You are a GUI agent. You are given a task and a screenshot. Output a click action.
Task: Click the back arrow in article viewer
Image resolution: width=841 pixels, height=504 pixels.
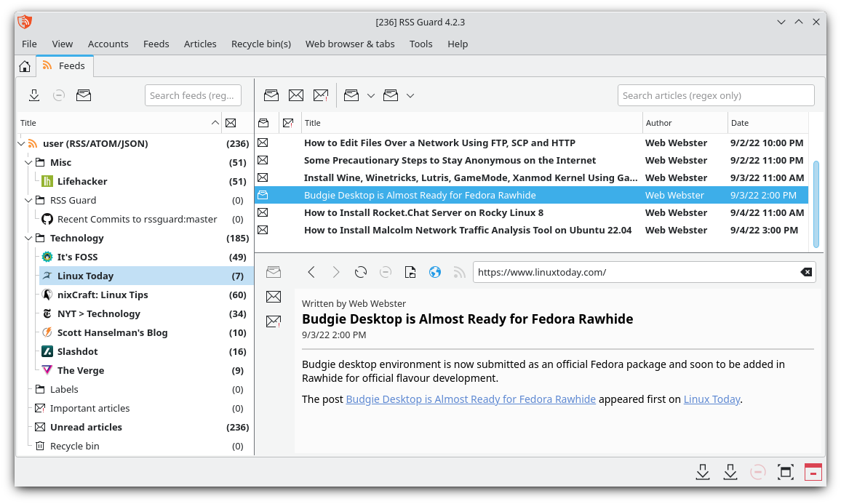click(311, 272)
